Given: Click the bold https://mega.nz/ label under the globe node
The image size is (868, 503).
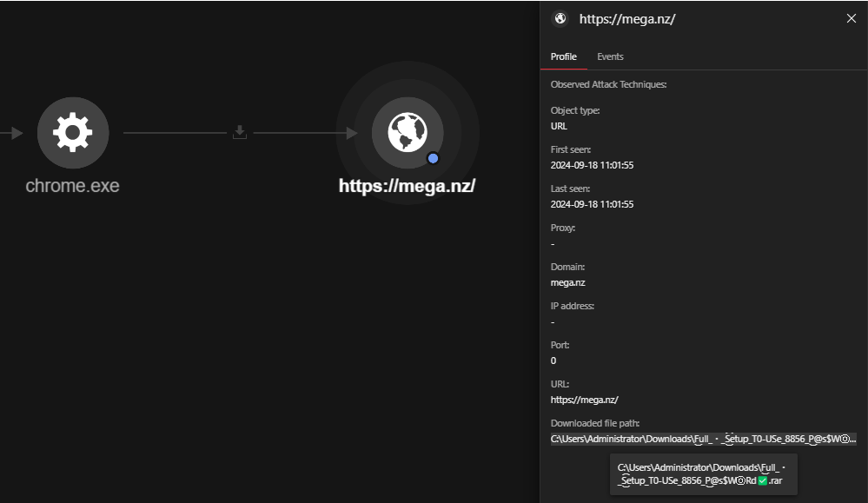Looking at the screenshot, I should 407,186.
